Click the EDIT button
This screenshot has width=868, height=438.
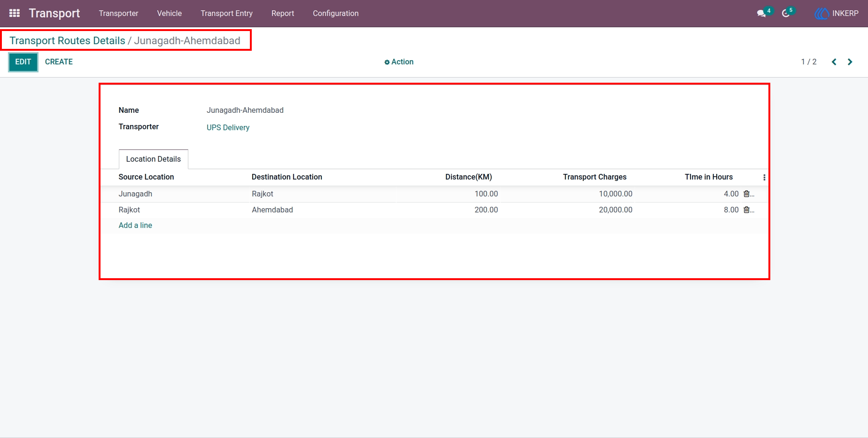click(23, 62)
